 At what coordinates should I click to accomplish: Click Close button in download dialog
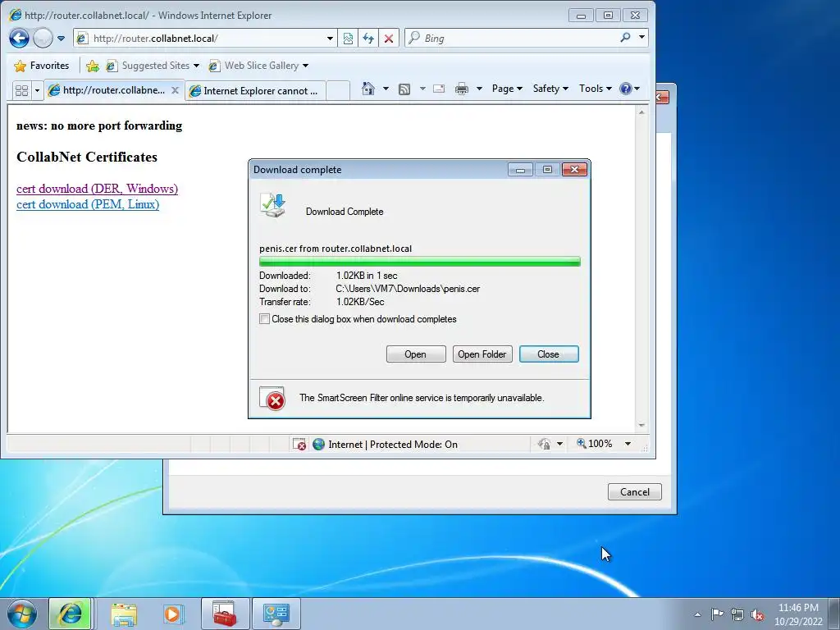click(x=549, y=354)
